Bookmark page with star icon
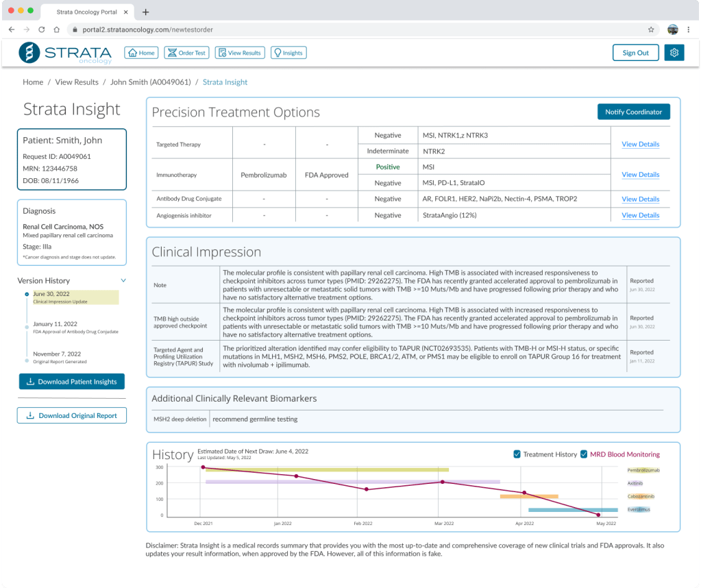The width and height of the screenshot is (701, 588). [651, 29]
